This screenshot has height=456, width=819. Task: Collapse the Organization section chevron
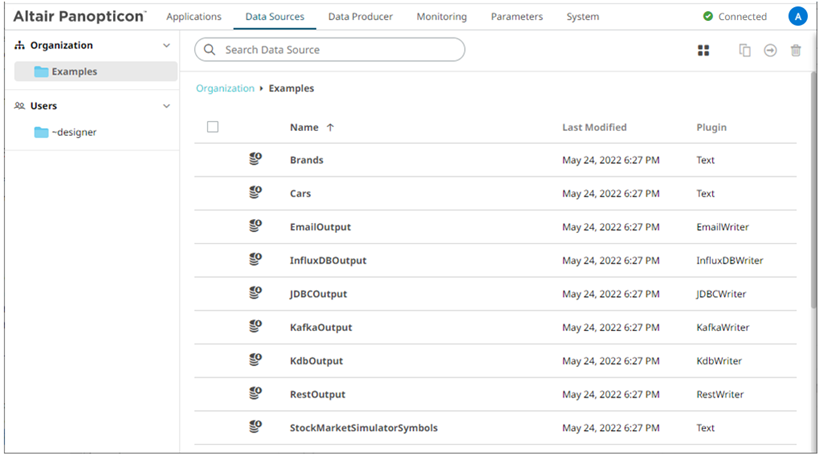pos(166,46)
